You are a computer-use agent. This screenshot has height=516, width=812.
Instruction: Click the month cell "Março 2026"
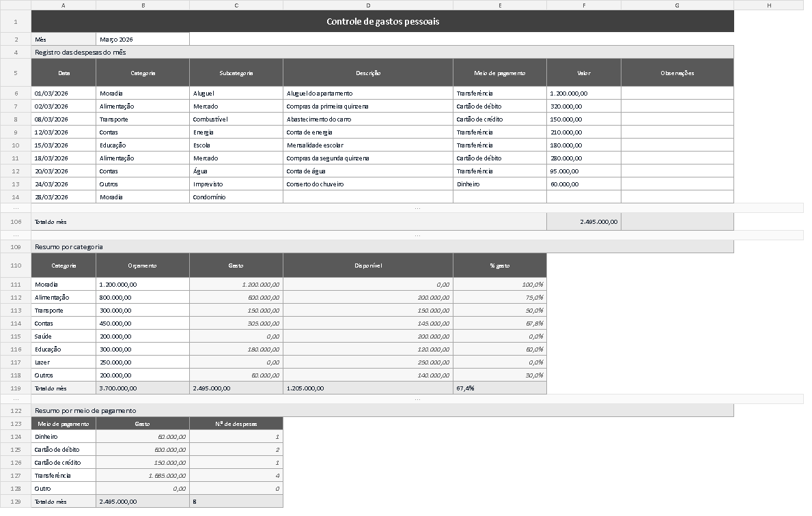[x=143, y=40]
